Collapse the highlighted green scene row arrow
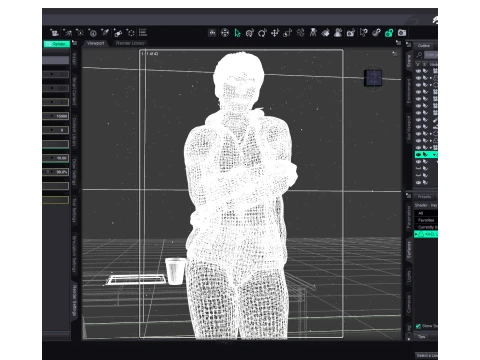Image resolution: width=480 pixels, height=360 pixels. tap(434, 155)
